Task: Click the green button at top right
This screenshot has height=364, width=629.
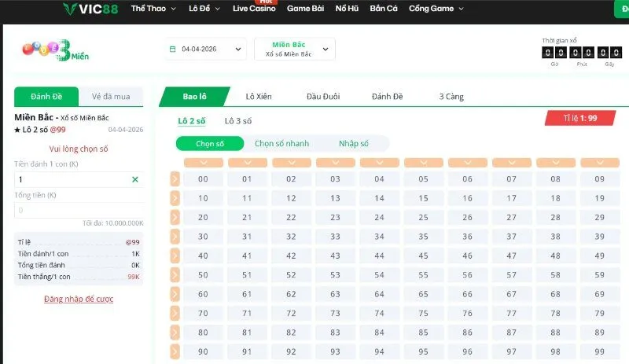Action: (x=622, y=9)
